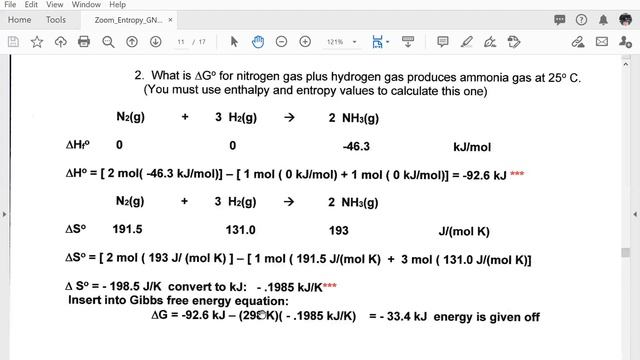Zoom in with the plus icon
This screenshot has width=640, height=360.
(x=305, y=42)
